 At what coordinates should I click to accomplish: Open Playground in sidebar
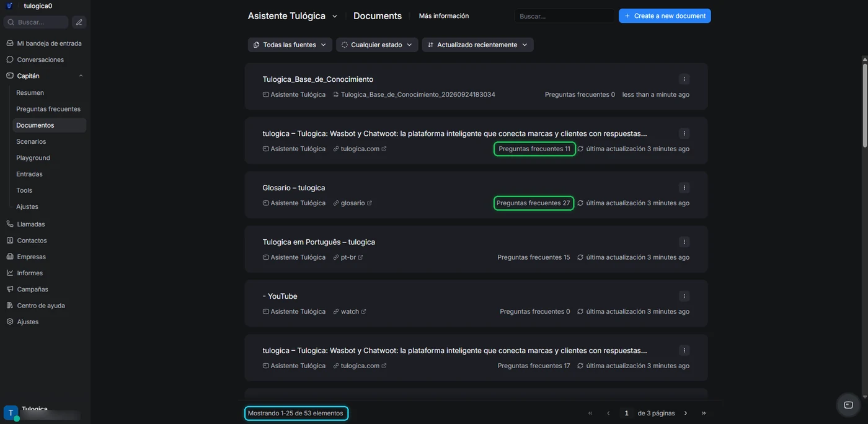[33, 158]
